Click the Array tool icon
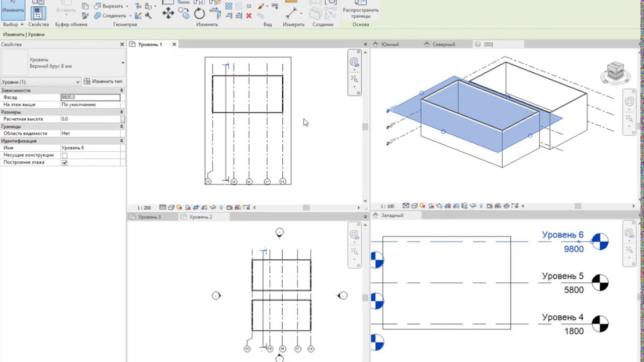 point(229,6)
